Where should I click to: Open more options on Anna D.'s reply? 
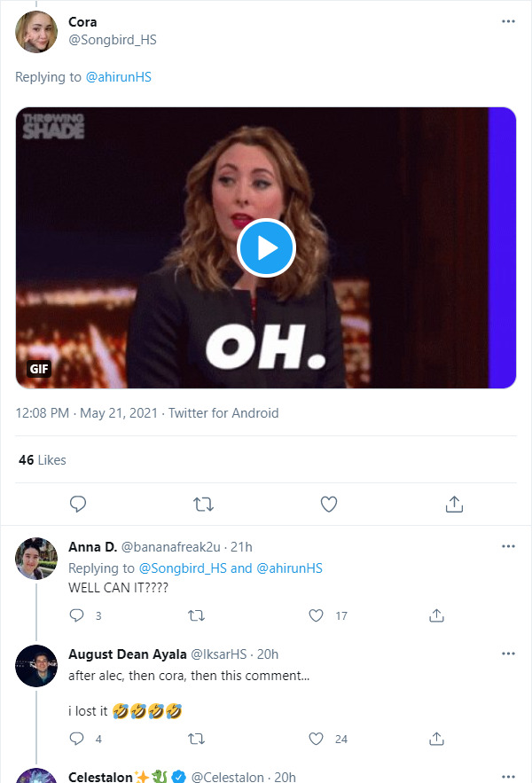click(x=508, y=546)
